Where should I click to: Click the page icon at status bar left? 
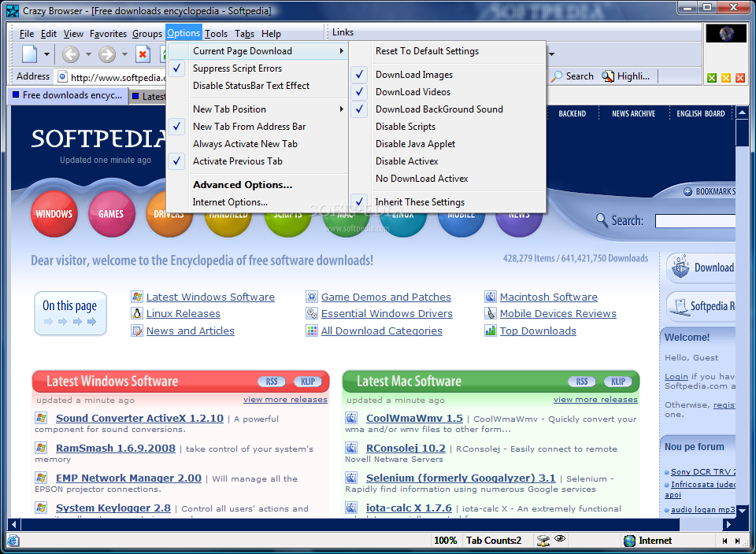pos(13,541)
